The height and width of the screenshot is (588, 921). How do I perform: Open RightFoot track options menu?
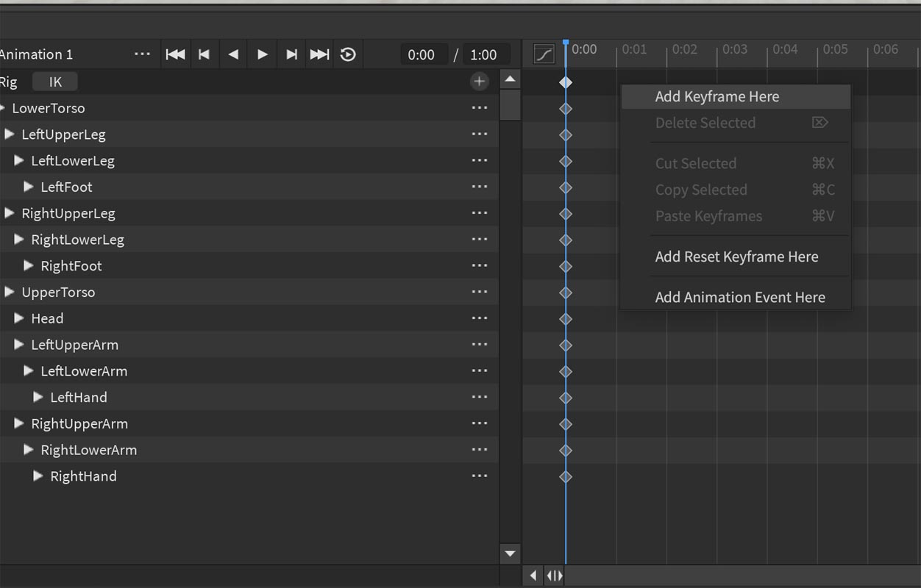[480, 265]
